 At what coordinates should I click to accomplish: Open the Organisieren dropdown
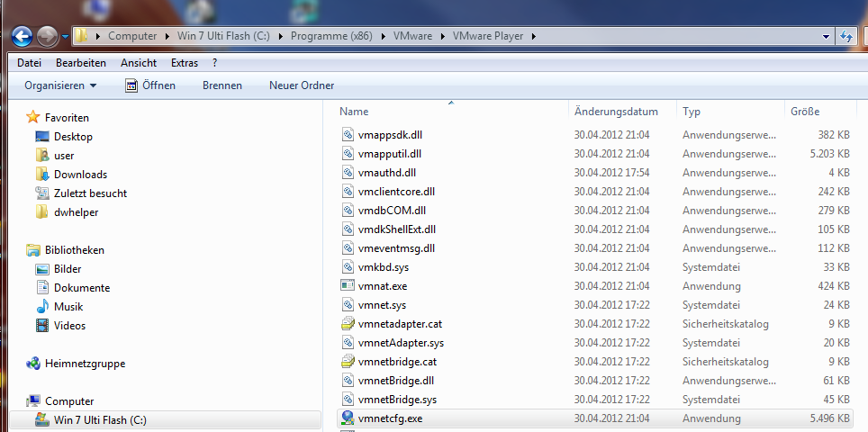pyautogui.click(x=60, y=85)
